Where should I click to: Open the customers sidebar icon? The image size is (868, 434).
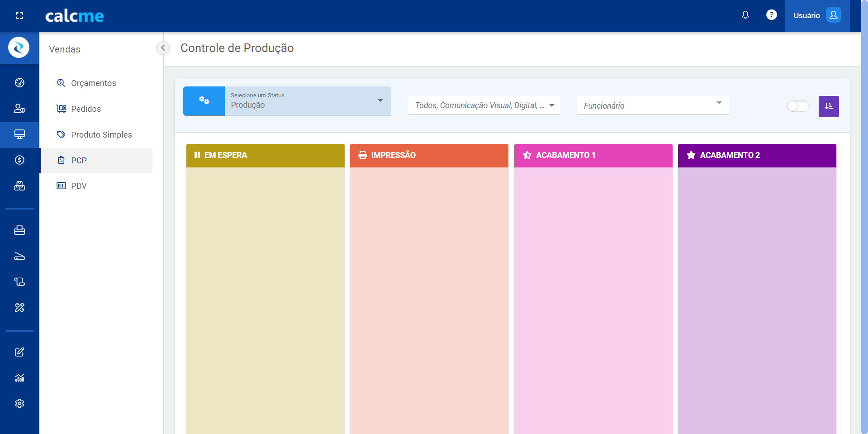coord(19,109)
